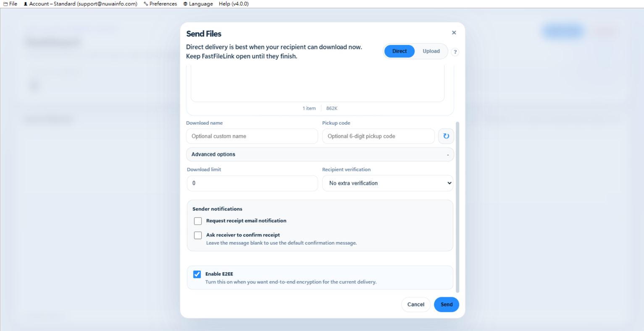Image resolution: width=644 pixels, height=331 pixels.
Task: Close the Send Files dialog
Action: coord(454,33)
